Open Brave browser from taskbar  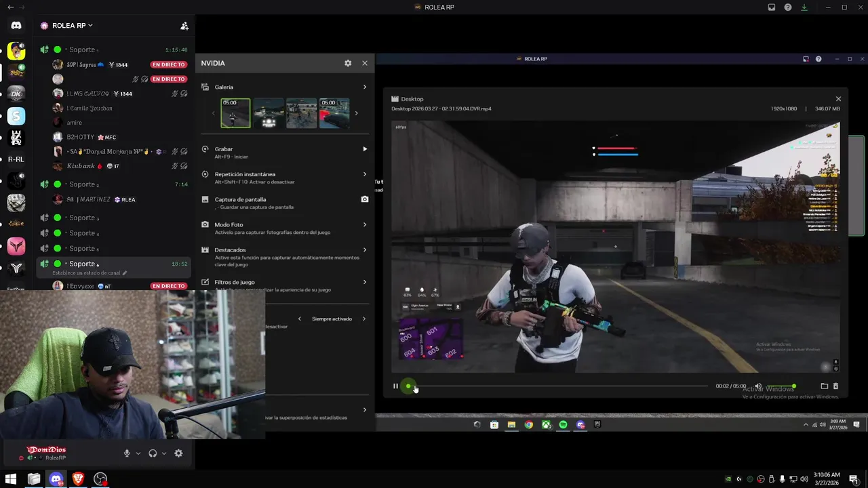78,479
